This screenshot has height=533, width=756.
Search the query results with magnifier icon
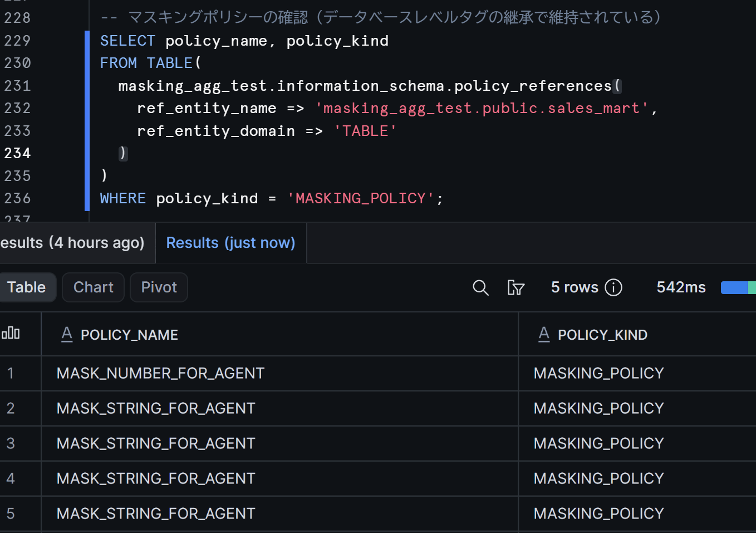480,287
